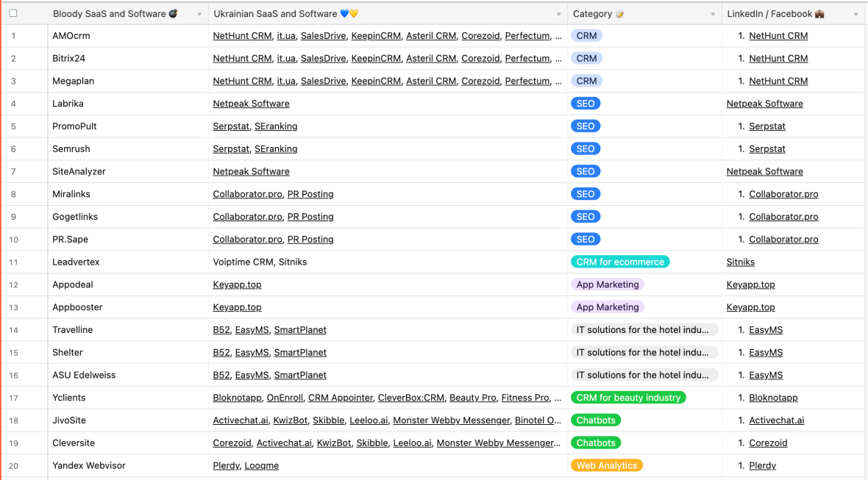Select the Cleversite cell

(128, 444)
